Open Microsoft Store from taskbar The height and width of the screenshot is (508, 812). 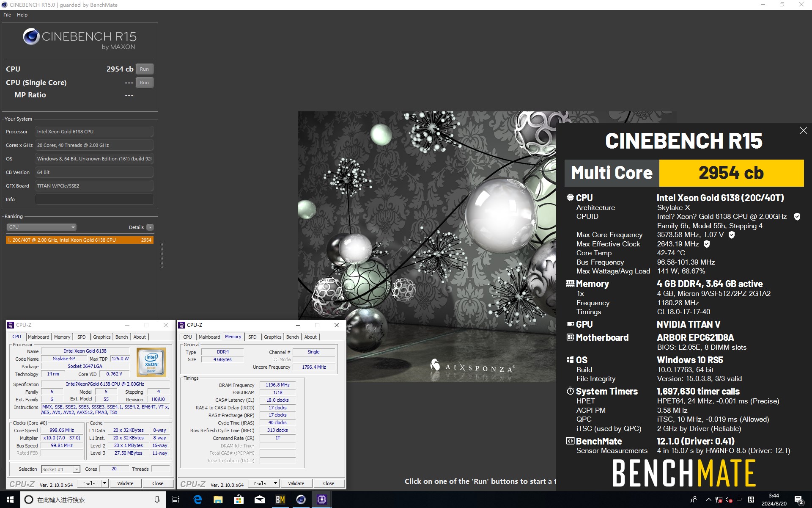[x=239, y=500]
